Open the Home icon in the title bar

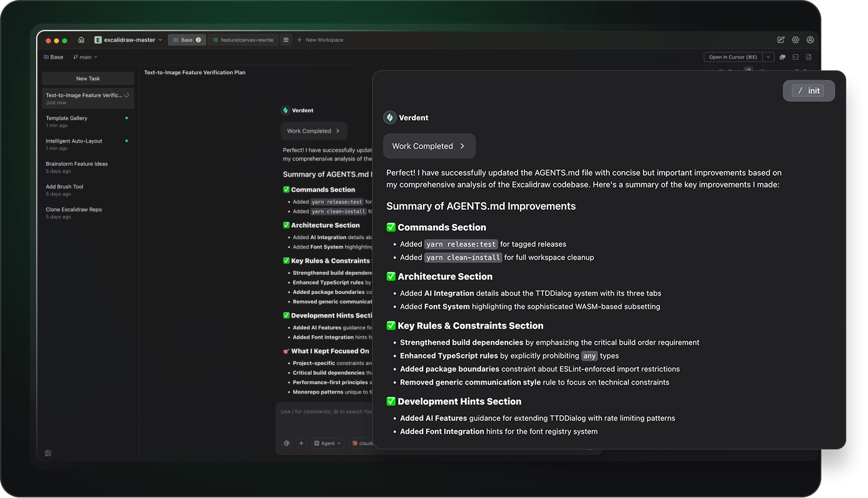pyautogui.click(x=81, y=39)
